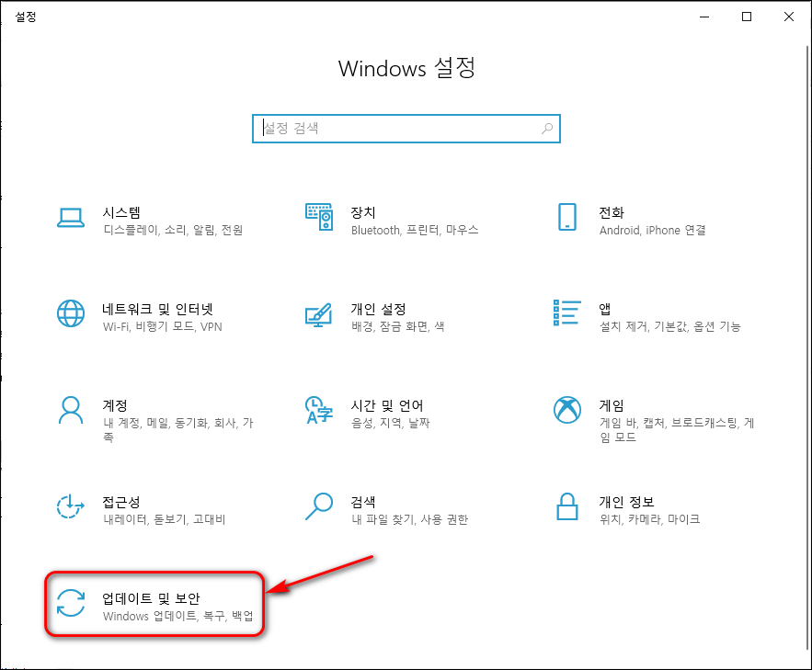Open the 네트워크 및 인터넷 globe icon
812x670 pixels.
click(x=71, y=313)
